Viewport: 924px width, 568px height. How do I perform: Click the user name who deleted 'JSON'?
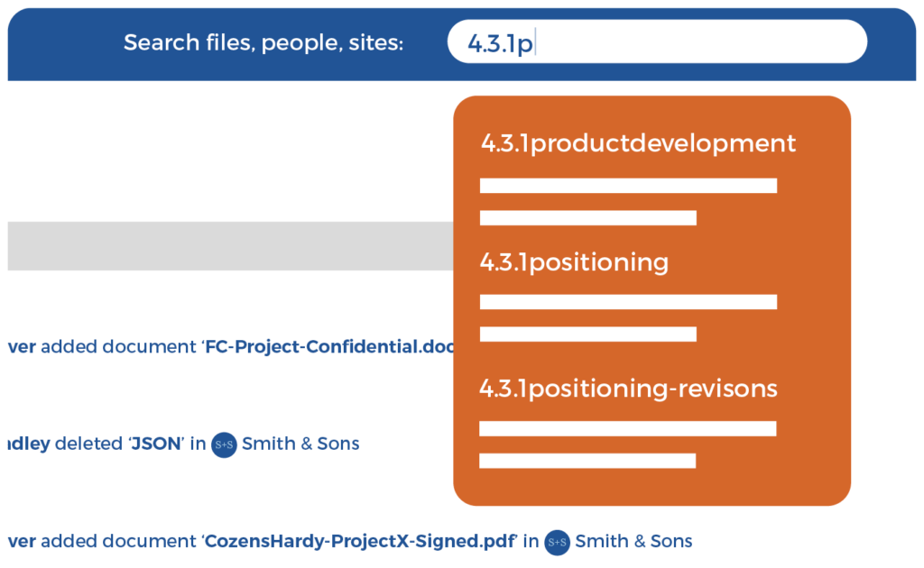[x=29, y=444]
